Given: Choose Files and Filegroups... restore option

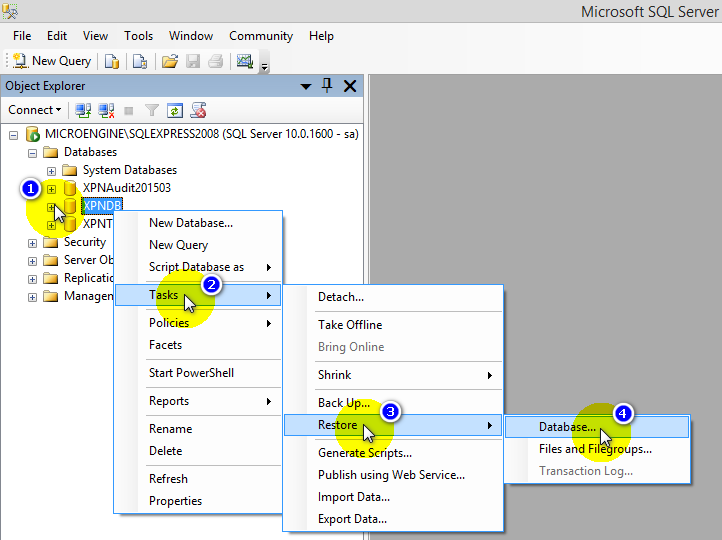Looking at the screenshot, I should coord(595,449).
